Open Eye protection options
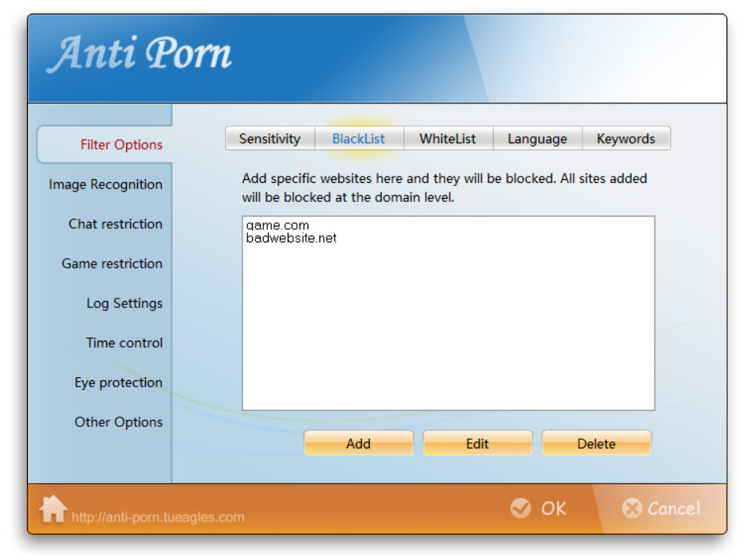This screenshot has width=752, height=560. 118,383
